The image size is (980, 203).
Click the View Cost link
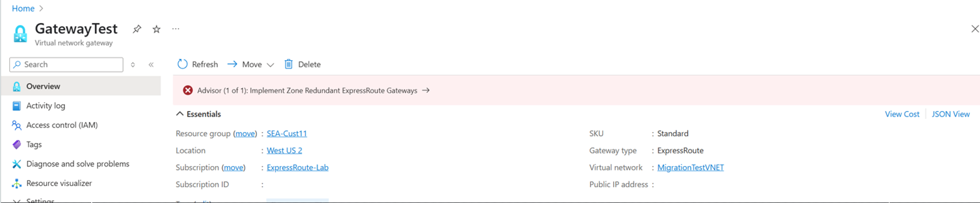point(902,114)
